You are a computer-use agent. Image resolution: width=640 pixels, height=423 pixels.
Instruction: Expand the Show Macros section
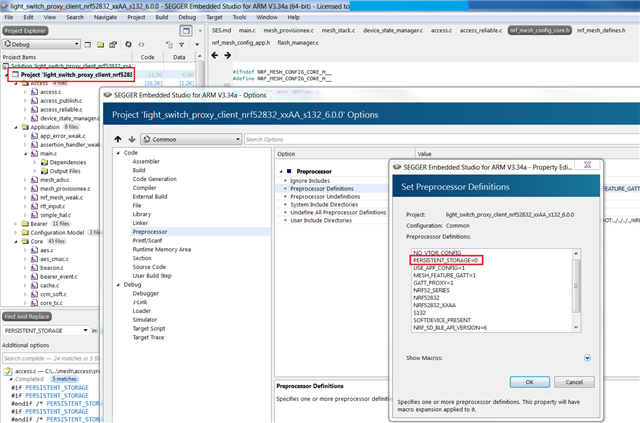[587, 358]
